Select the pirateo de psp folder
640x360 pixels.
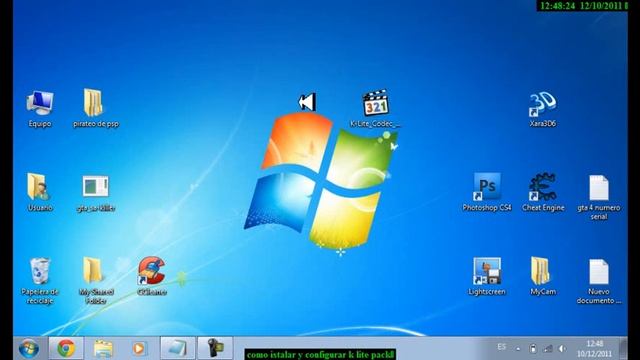click(x=96, y=109)
